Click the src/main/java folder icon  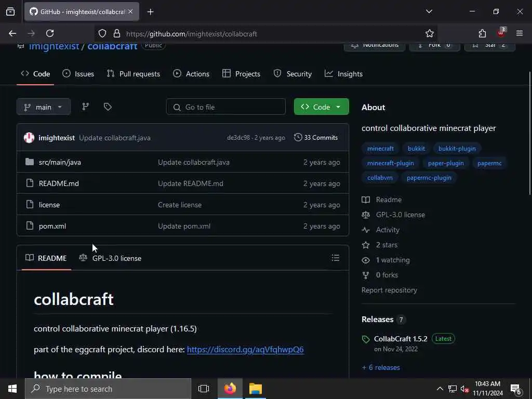[x=30, y=162]
